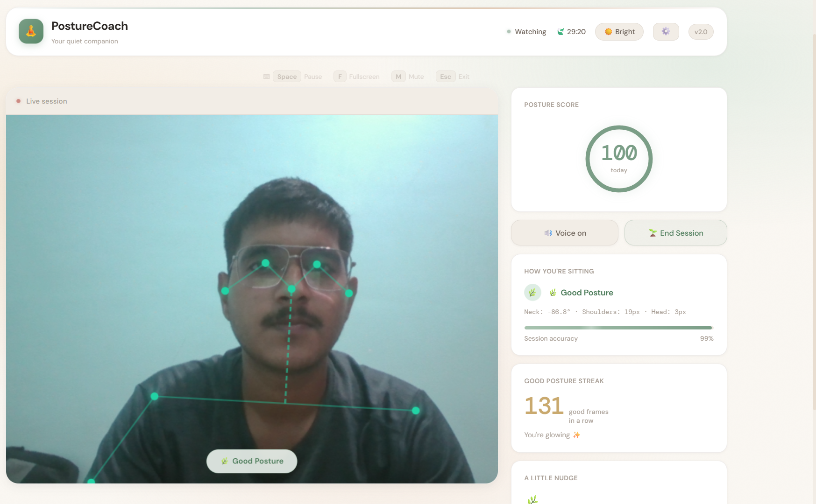End the current session
Image resolution: width=816 pixels, height=504 pixels.
click(675, 232)
